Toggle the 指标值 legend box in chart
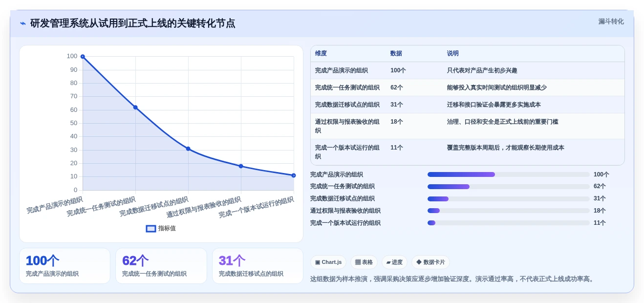 [151, 228]
